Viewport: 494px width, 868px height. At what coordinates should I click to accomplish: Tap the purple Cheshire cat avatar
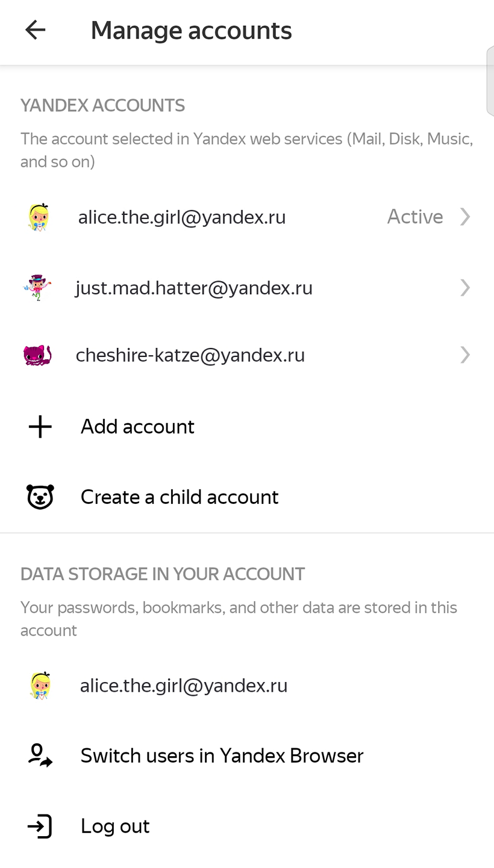[x=37, y=355]
